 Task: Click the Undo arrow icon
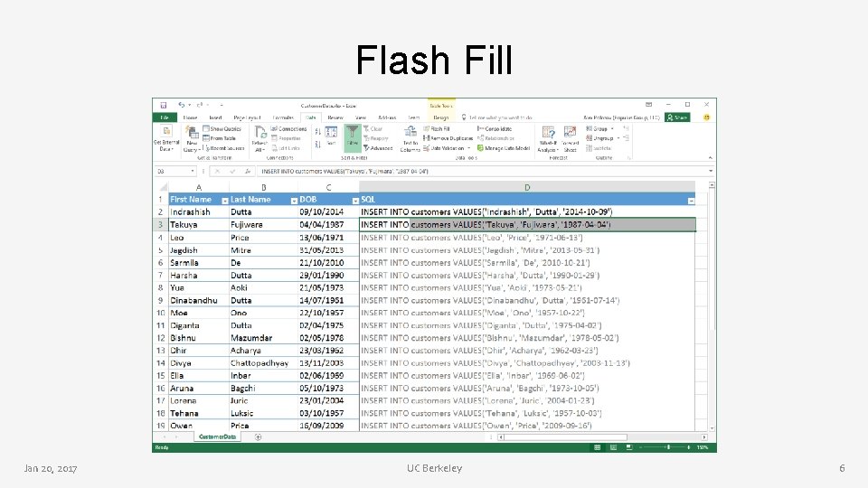[181, 105]
